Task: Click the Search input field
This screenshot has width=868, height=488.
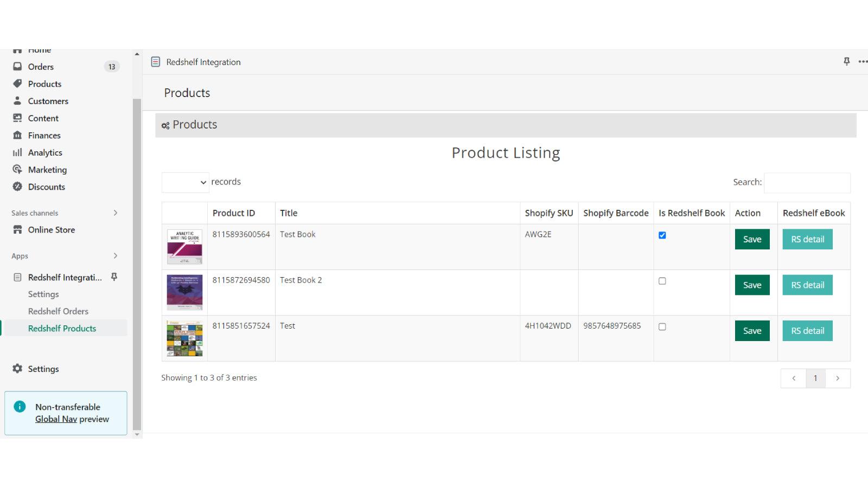Action: (807, 183)
